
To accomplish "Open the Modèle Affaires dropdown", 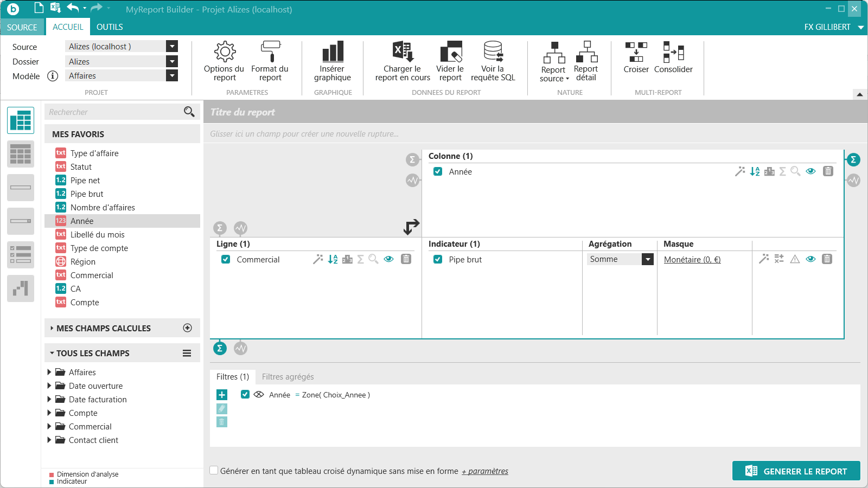I will (172, 76).
